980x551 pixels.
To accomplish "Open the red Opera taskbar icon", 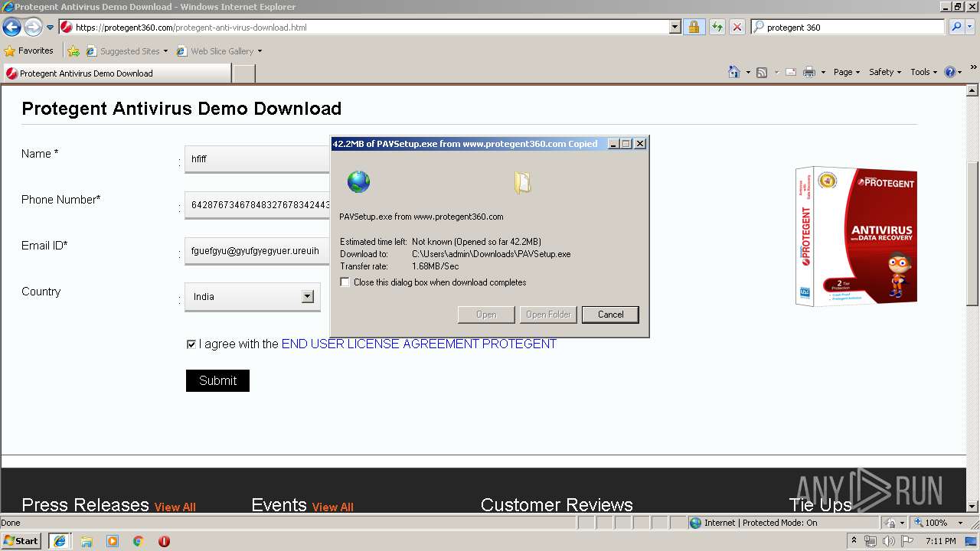I will (x=164, y=541).
